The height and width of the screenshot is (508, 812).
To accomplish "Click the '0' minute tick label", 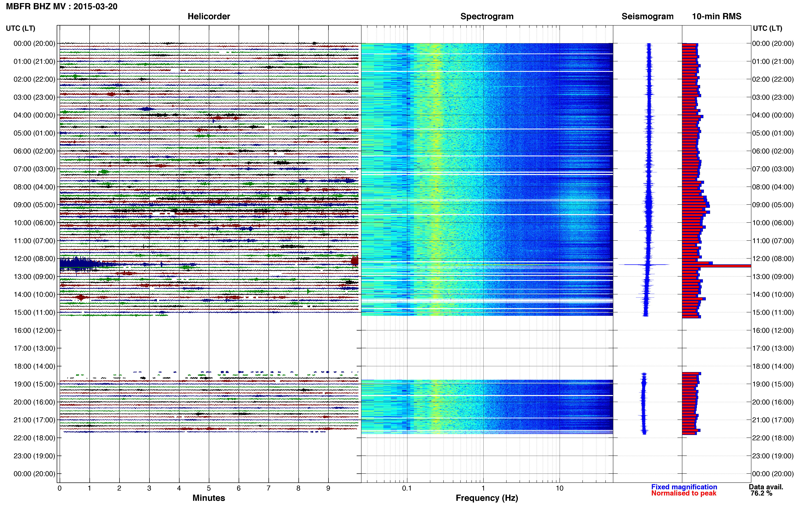I will (x=60, y=488).
